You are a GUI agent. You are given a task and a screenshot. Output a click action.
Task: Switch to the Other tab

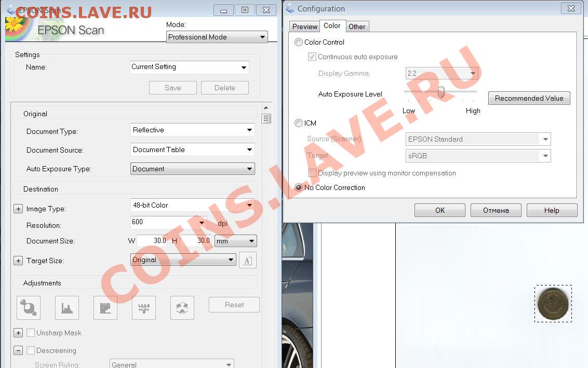(x=357, y=26)
